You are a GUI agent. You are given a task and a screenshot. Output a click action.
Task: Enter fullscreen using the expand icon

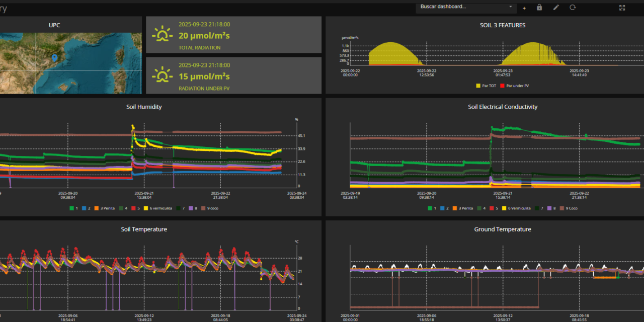[622, 8]
